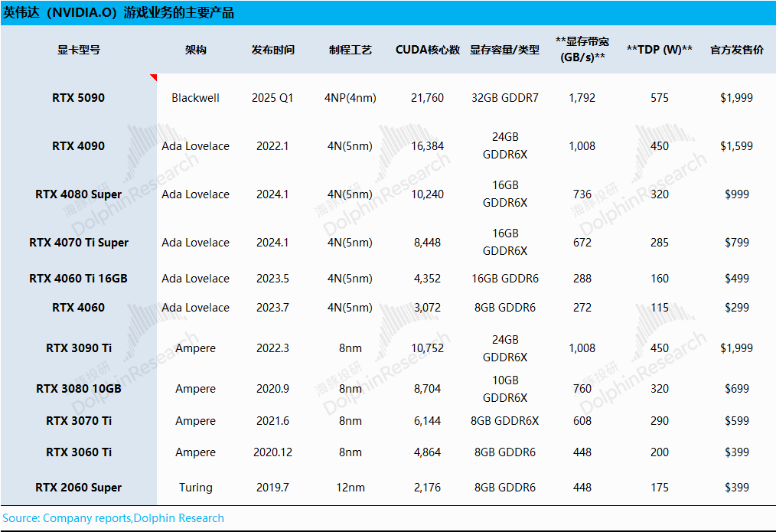This screenshot has height=532, width=776.
Task: Click the 架构 column header
Action: point(195,50)
